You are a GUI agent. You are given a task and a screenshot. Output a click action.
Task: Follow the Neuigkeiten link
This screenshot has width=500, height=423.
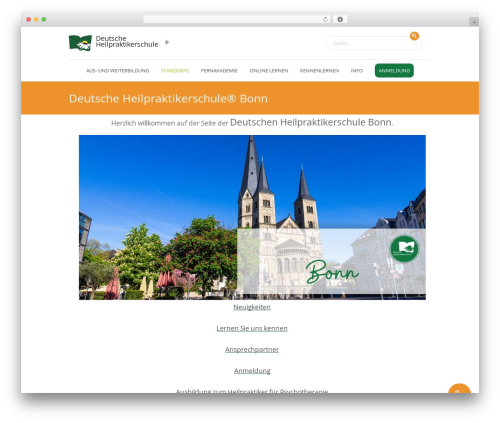(252, 307)
